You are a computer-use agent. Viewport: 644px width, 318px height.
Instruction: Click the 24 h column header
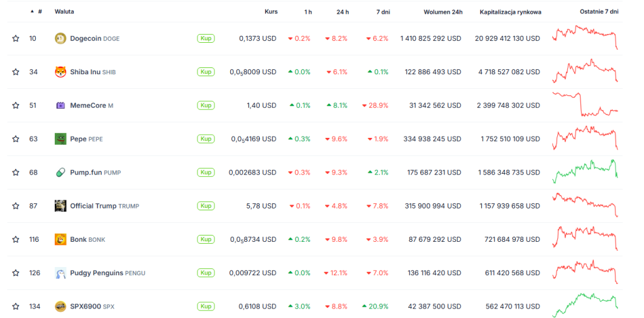point(342,12)
